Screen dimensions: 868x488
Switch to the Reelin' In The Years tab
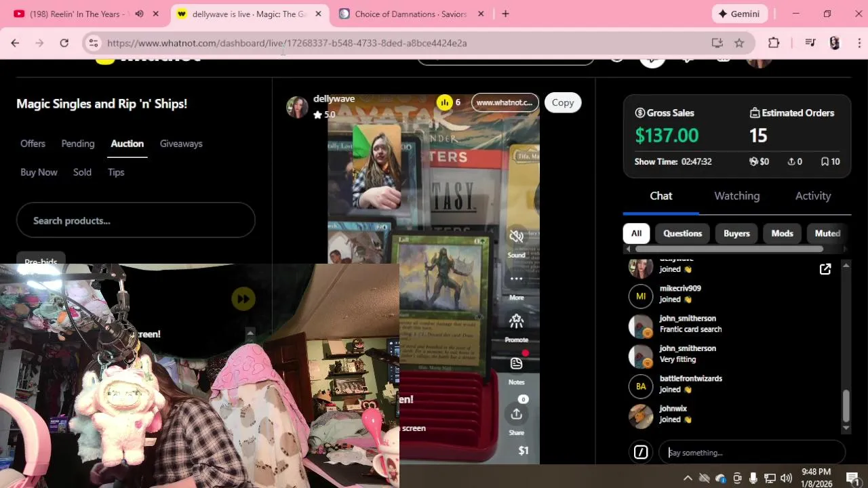point(84,14)
